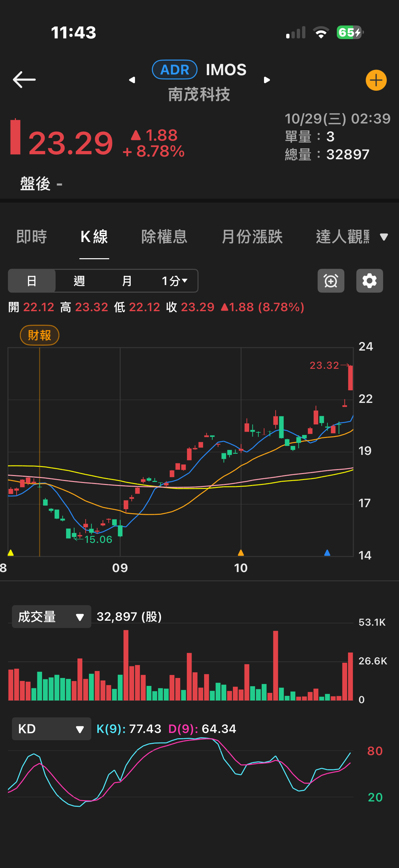The width and height of the screenshot is (399, 868).
Task: Tap the blue triangle chart marker
Action: coord(327,553)
